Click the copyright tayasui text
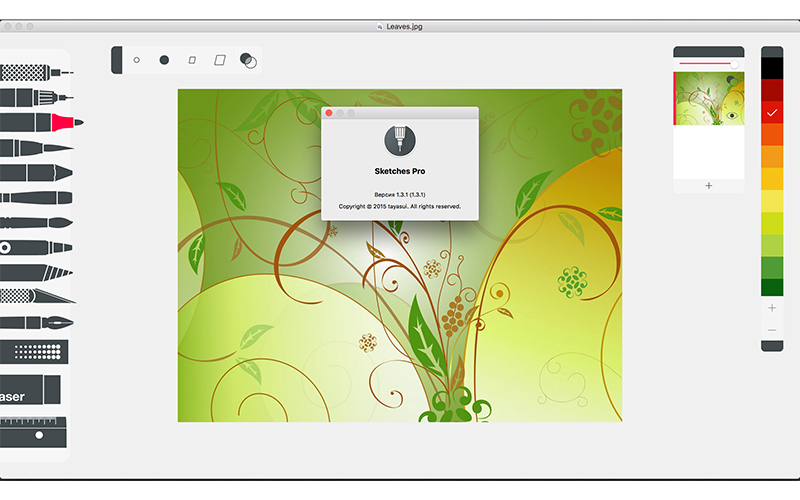This screenshot has height=500, width=800. pos(400,207)
